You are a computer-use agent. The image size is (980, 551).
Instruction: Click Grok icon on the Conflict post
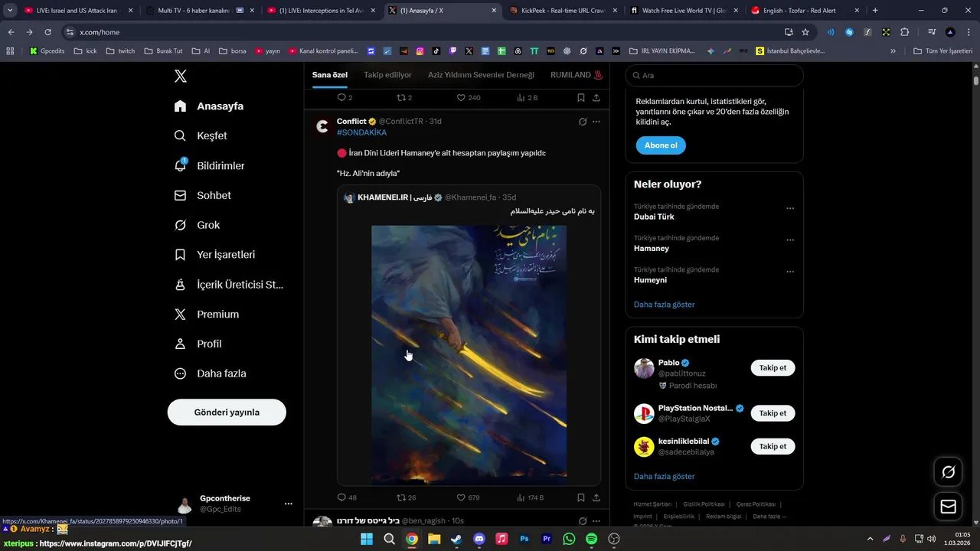click(583, 122)
